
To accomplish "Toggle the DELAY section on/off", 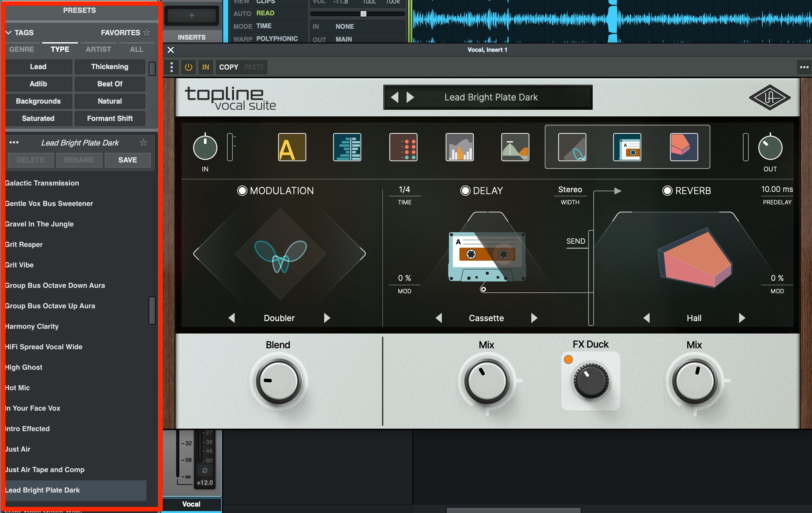I will click(x=465, y=191).
